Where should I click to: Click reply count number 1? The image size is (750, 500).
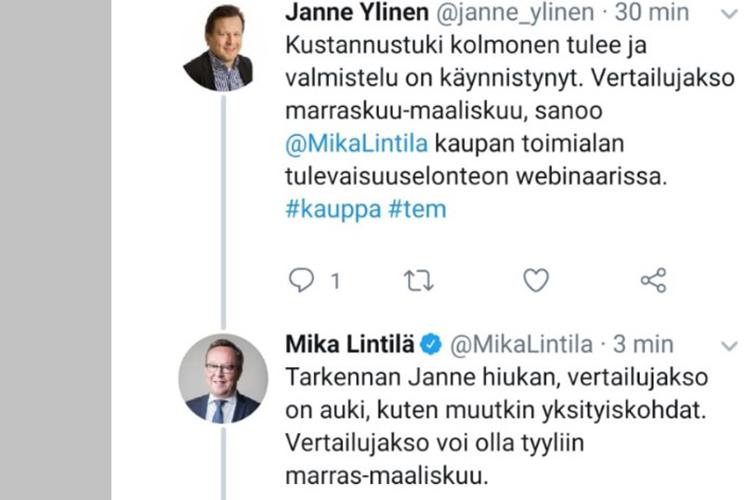coord(334,282)
